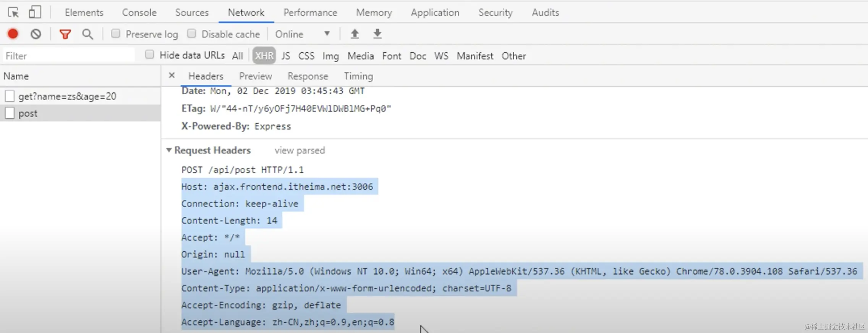Toggle the XHR request filter
The width and height of the screenshot is (868, 333).
coord(264,56)
